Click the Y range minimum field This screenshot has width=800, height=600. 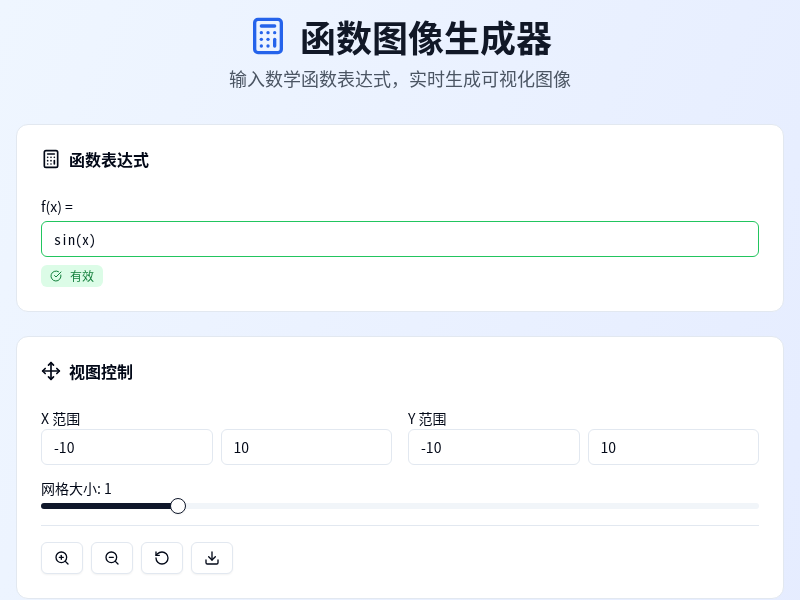(x=494, y=447)
